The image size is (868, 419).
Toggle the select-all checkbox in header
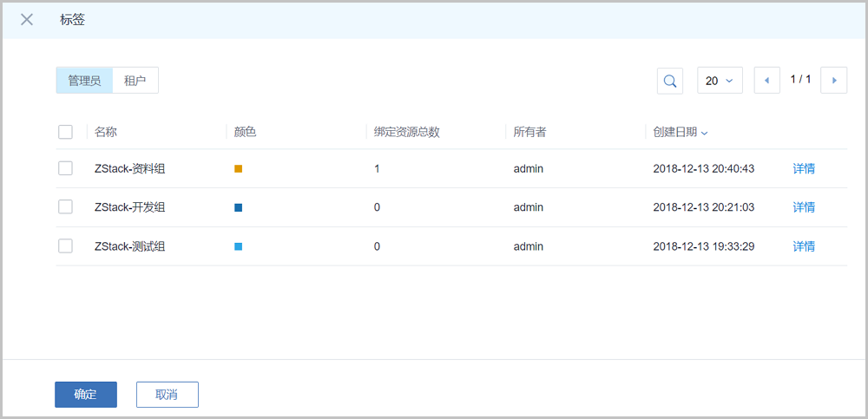coord(65,132)
